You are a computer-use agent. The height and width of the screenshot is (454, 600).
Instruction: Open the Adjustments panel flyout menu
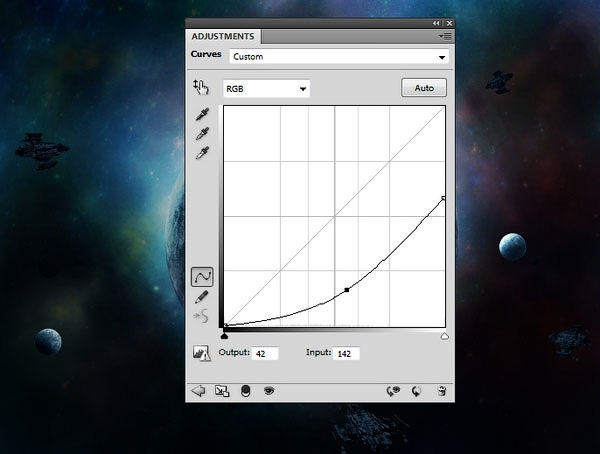pyautogui.click(x=445, y=36)
